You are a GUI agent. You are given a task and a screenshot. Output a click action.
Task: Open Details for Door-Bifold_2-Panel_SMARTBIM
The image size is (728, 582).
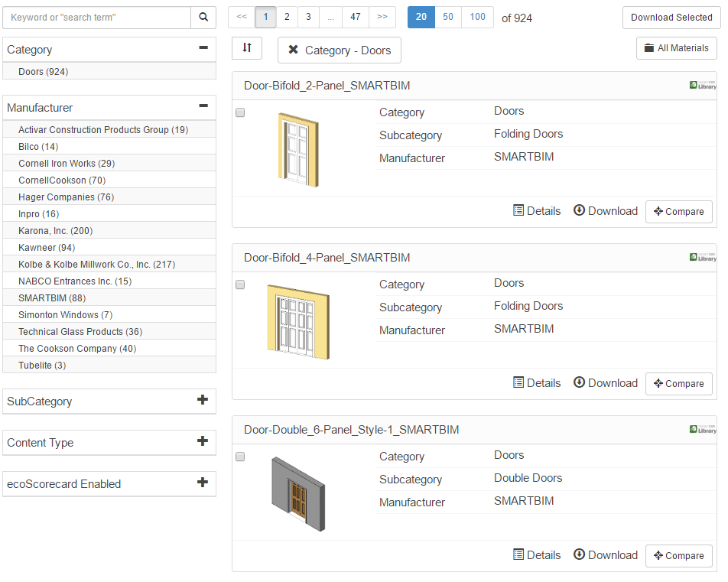537,211
